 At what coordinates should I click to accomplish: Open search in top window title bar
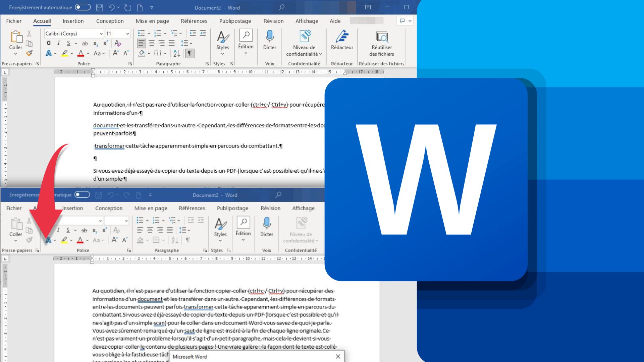click(282, 7)
